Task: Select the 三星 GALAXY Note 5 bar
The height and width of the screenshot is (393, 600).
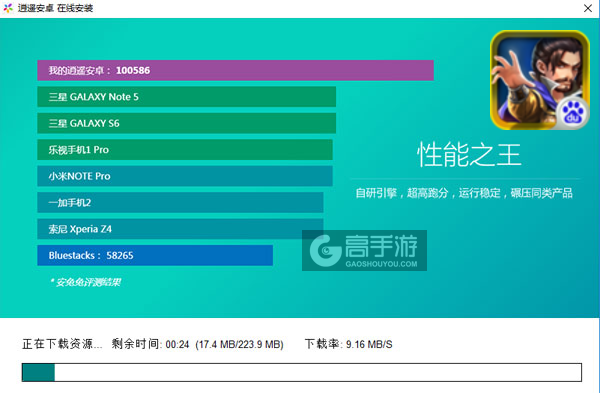Action: (187, 97)
